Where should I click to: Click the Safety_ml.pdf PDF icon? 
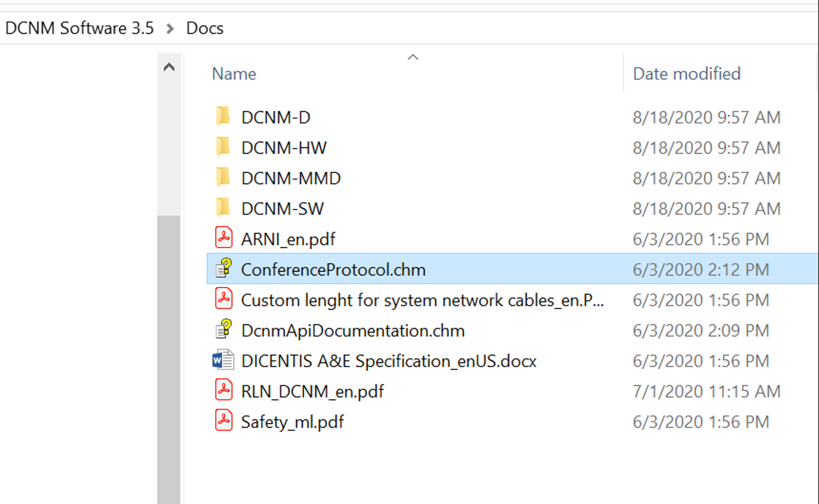point(223,421)
